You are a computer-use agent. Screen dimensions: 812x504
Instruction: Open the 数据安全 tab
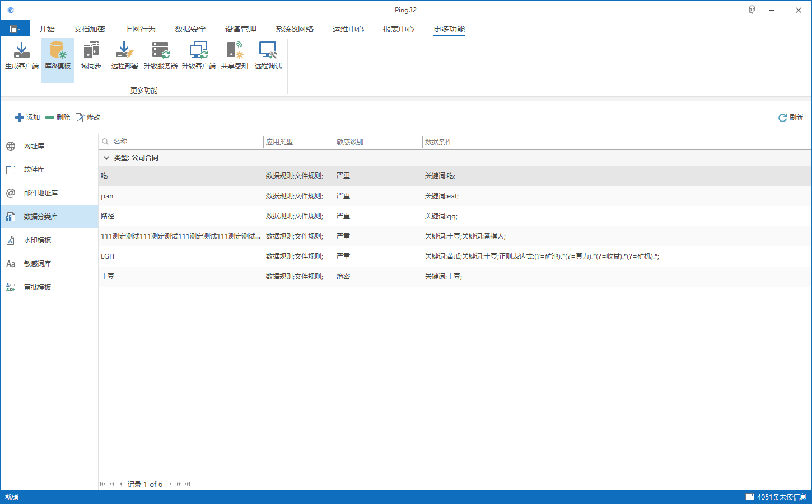(x=190, y=29)
